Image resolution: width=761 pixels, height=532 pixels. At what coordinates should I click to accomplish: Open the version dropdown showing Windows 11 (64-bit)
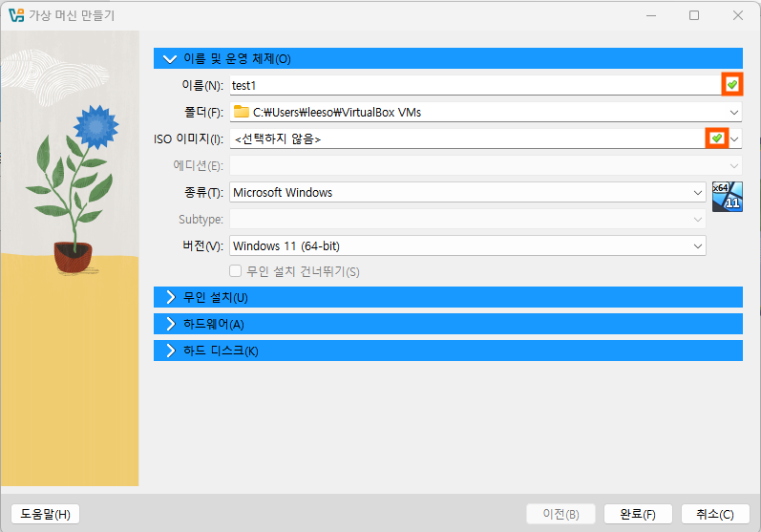click(x=467, y=245)
